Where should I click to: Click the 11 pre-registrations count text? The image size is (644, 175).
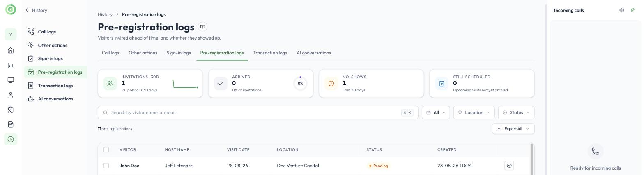tap(115, 129)
